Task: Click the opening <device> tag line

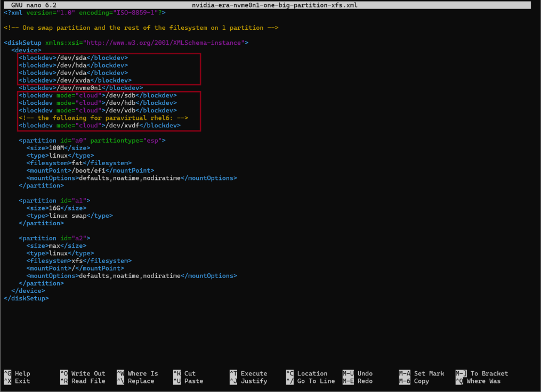Action: (26, 51)
